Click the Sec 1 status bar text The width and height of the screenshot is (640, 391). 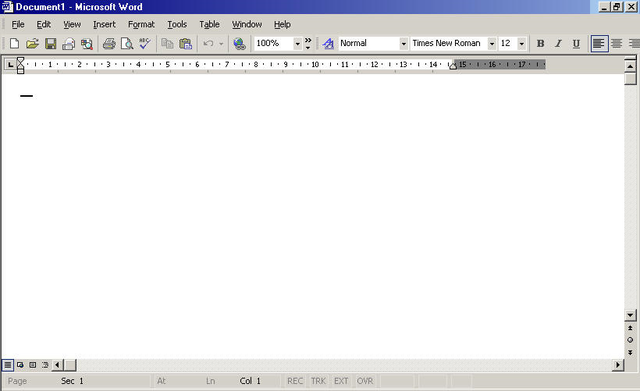(x=72, y=381)
